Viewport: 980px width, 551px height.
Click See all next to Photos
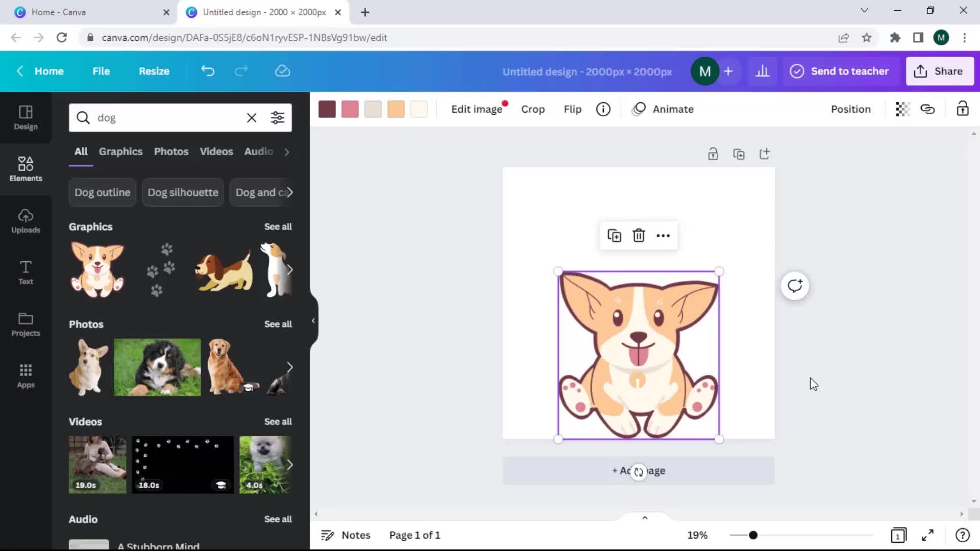click(x=278, y=324)
